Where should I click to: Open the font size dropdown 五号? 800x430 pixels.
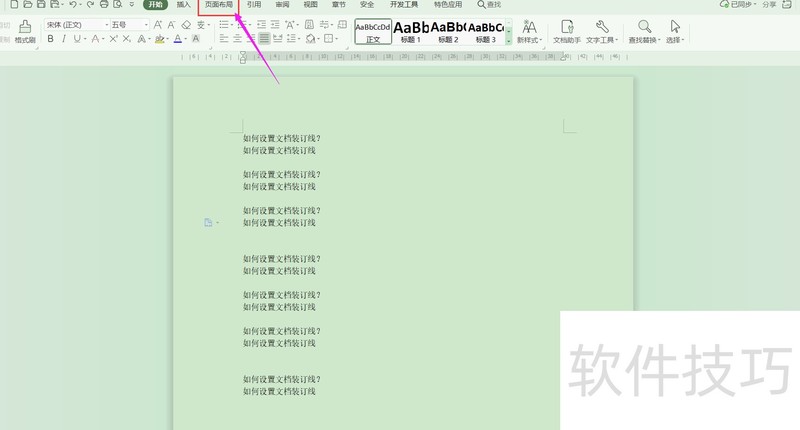click(130, 24)
